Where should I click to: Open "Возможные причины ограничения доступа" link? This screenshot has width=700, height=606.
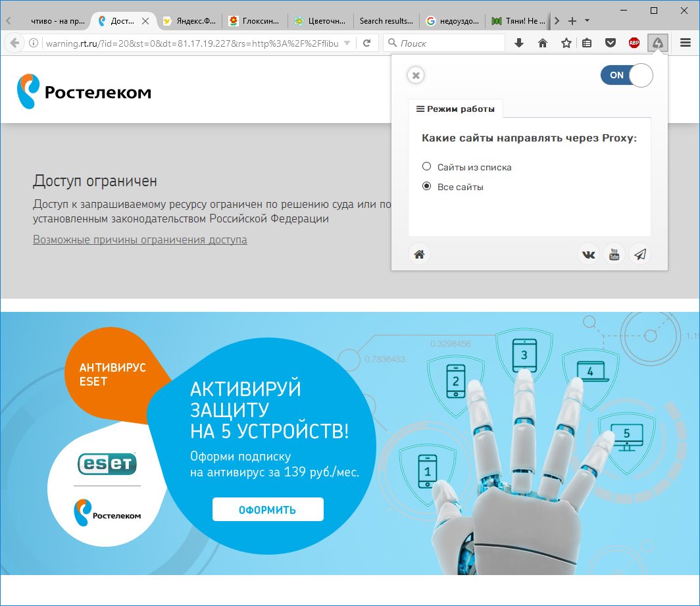click(140, 240)
